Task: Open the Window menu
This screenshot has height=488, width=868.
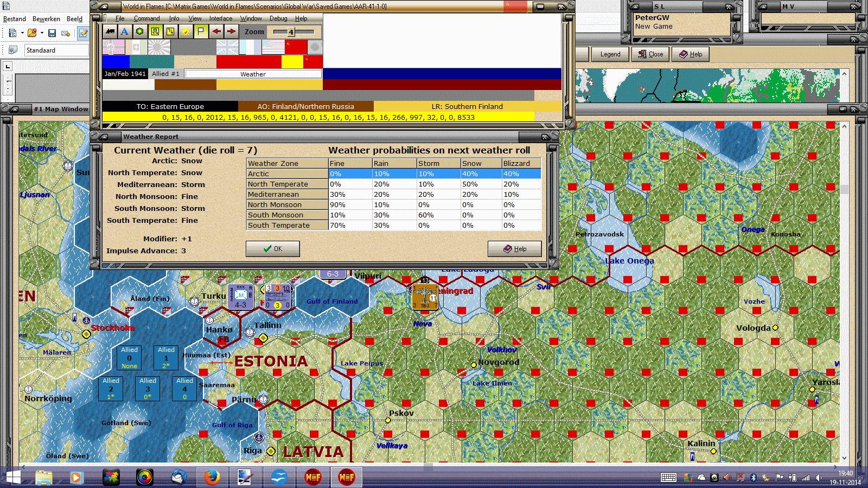Action: [x=251, y=18]
